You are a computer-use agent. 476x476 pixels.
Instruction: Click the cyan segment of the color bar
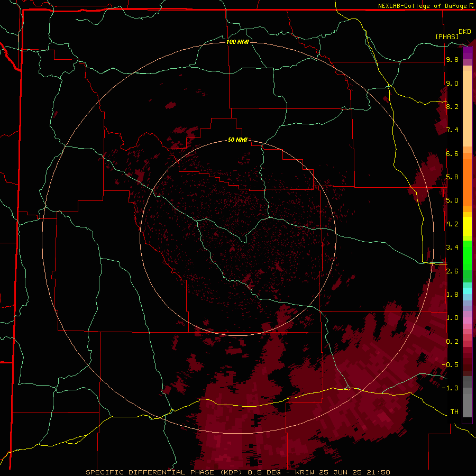(467, 291)
